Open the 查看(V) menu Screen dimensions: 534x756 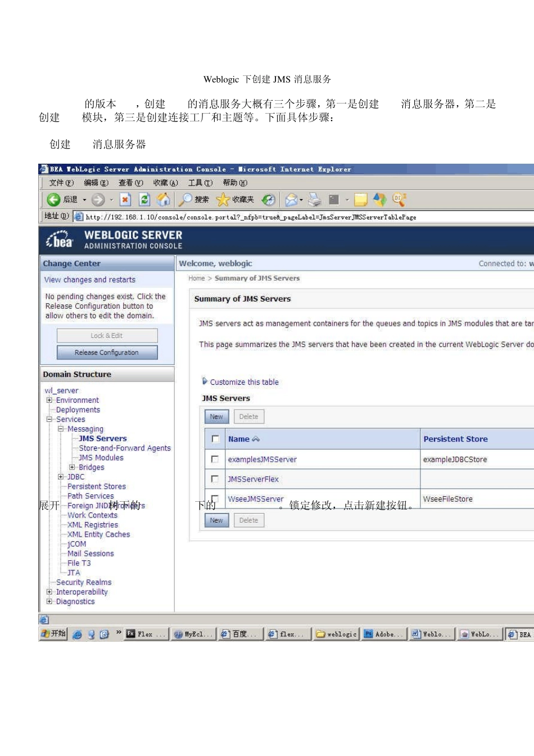point(131,183)
